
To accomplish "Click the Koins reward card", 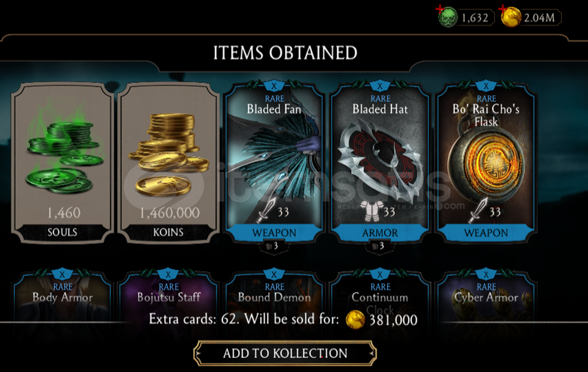I will click(168, 163).
